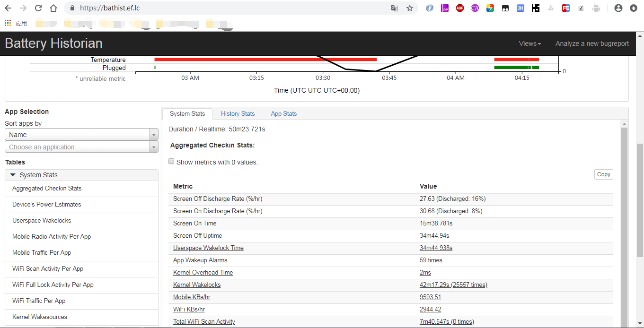Screen dimensions: 644x328
Task: Open the Total WiFi Scan Activity link
Action: tap(204, 321)
